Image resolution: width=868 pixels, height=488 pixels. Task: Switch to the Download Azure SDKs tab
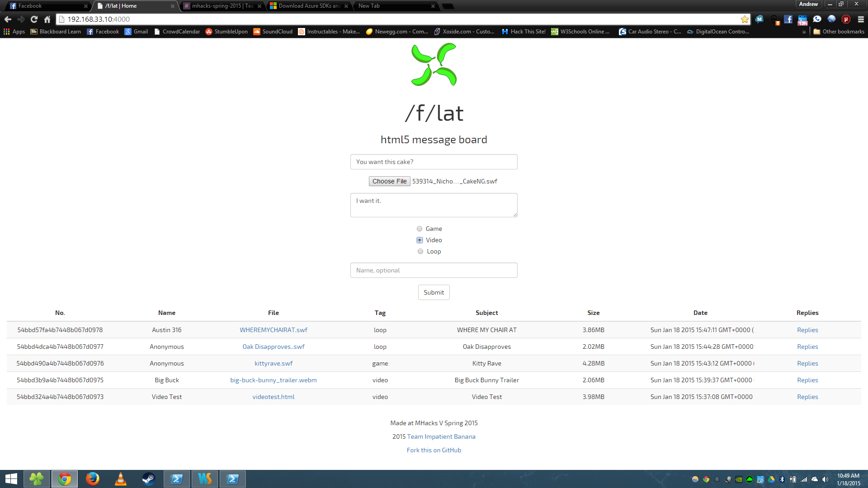pos(308,6)
